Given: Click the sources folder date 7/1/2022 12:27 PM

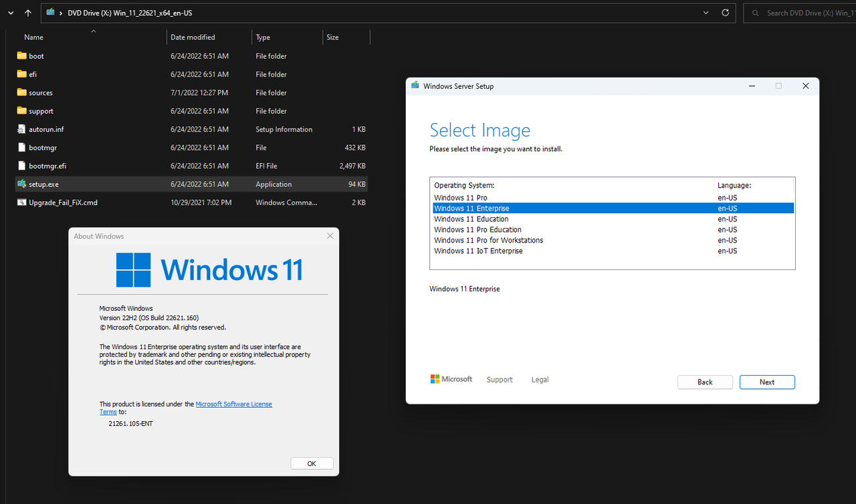Looking at the screenshot, I should [199, 93].
